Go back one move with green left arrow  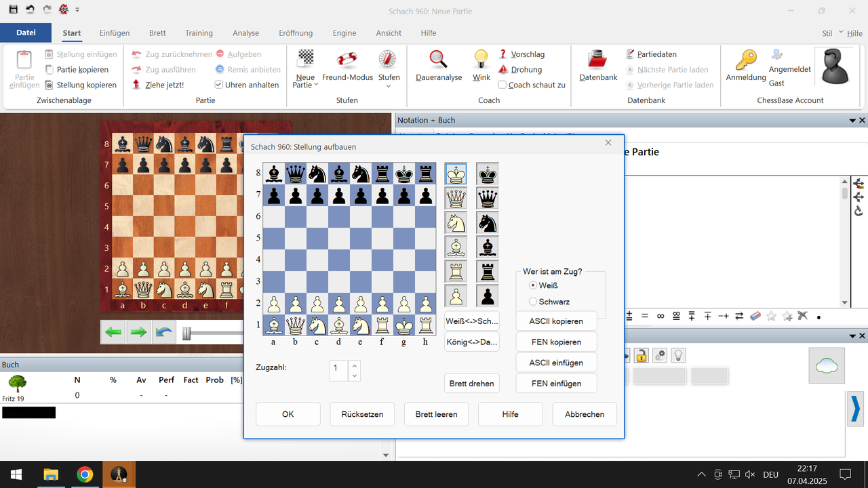(x=114, y=332)
